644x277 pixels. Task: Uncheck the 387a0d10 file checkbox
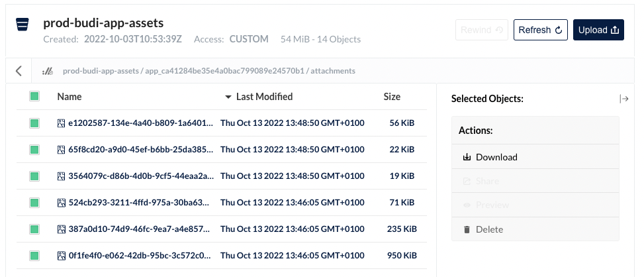34,229
